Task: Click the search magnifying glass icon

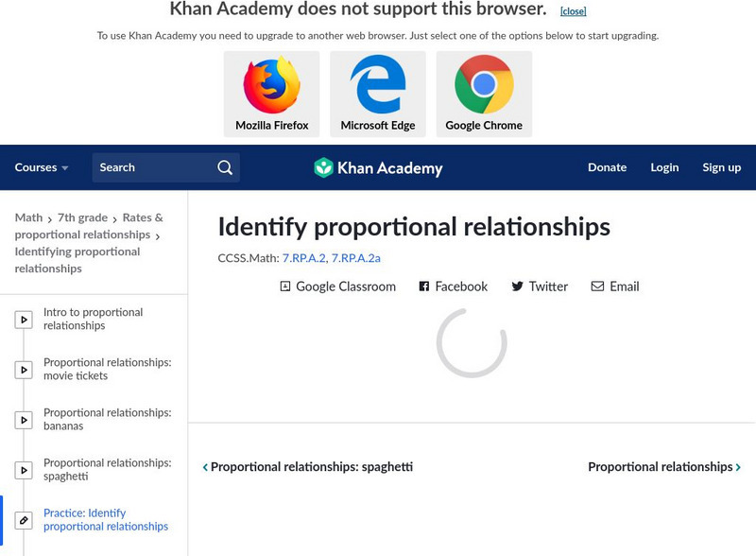Action: [x=225, y=167]
